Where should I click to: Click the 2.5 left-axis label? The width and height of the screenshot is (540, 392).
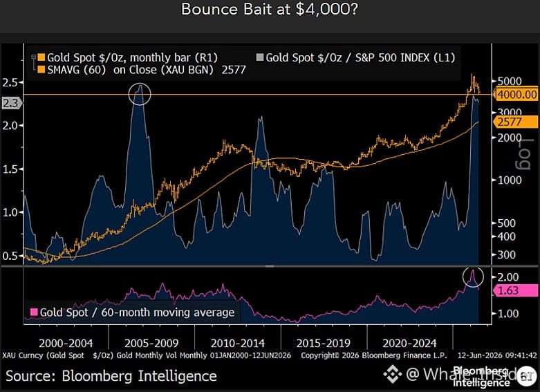(x=10, y=82)
